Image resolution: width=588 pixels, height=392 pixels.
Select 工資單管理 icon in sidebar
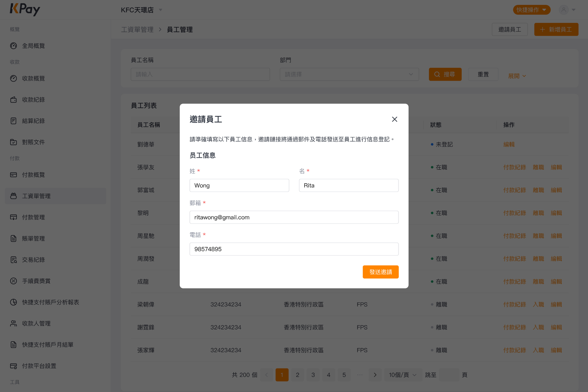13,196
